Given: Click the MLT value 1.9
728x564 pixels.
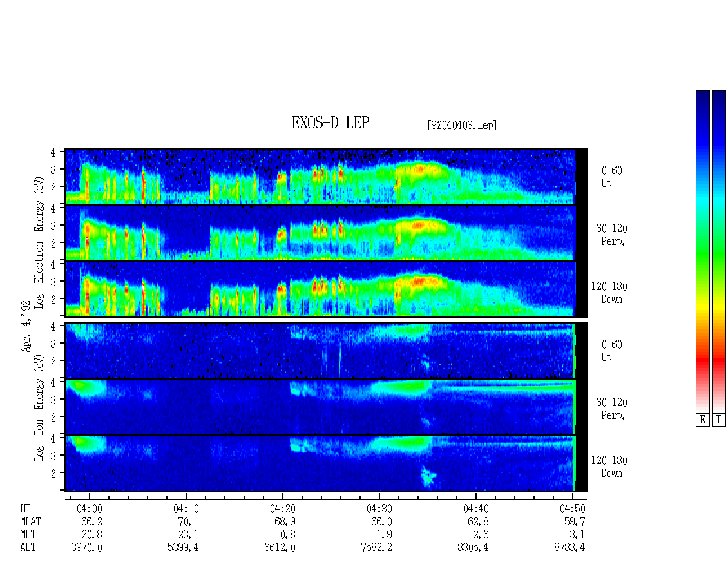Looking at the screenshot, I should (x=385, y=535).
